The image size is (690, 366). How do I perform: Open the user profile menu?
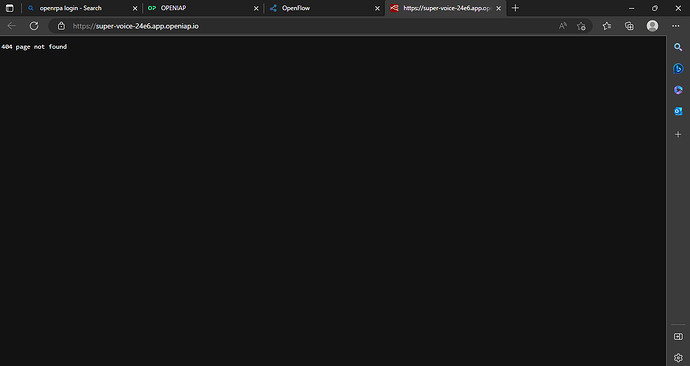pyautogui.click(x=652, y=26)
